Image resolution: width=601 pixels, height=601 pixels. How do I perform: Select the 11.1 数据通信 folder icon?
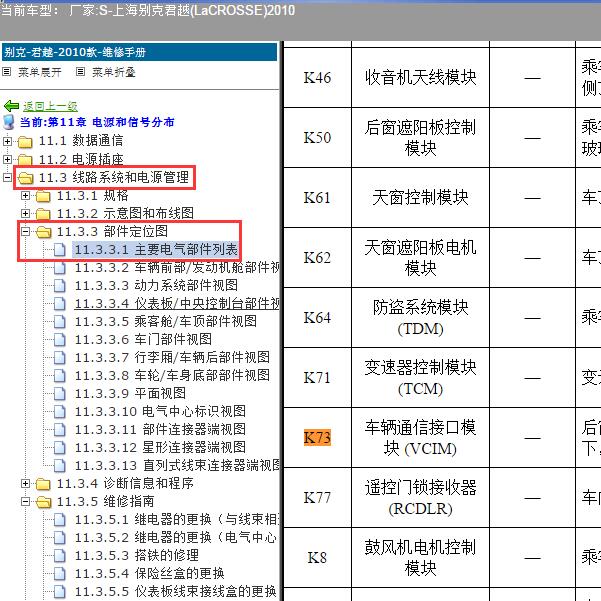(x=25, y=141)
